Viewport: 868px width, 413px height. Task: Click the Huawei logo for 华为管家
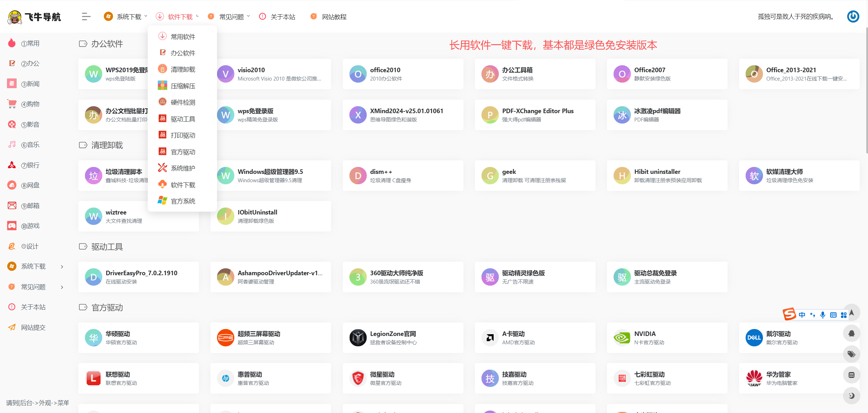click(754, 378)
